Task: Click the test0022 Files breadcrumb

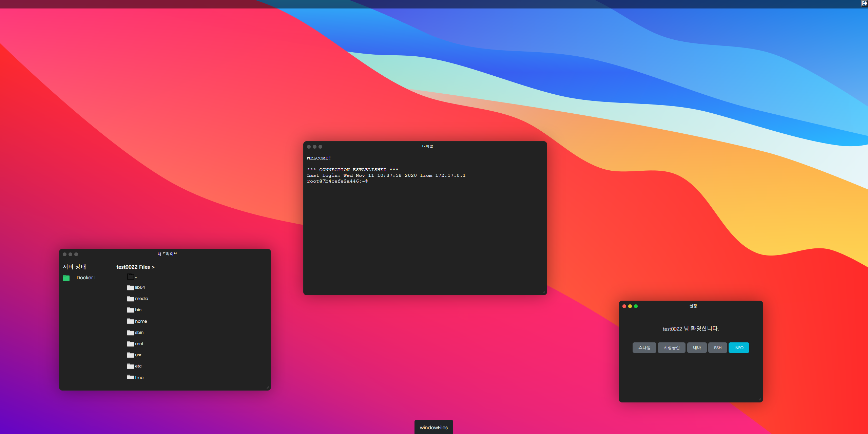Action: coord(135,267)
